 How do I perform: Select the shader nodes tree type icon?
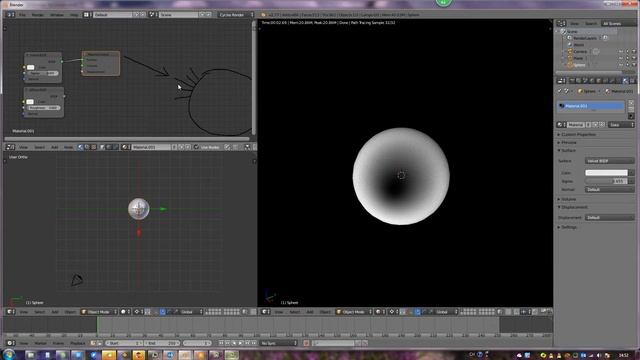[80, 147]
